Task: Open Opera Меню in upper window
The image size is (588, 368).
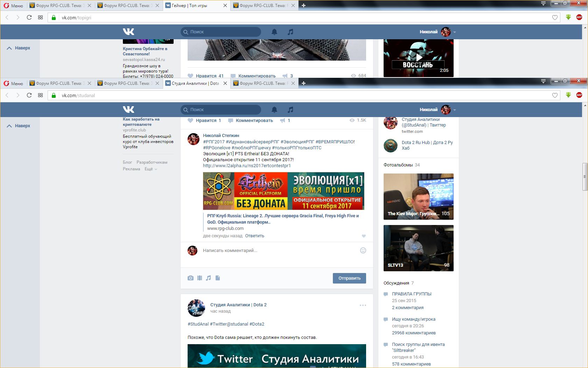Action: point(13,6)
